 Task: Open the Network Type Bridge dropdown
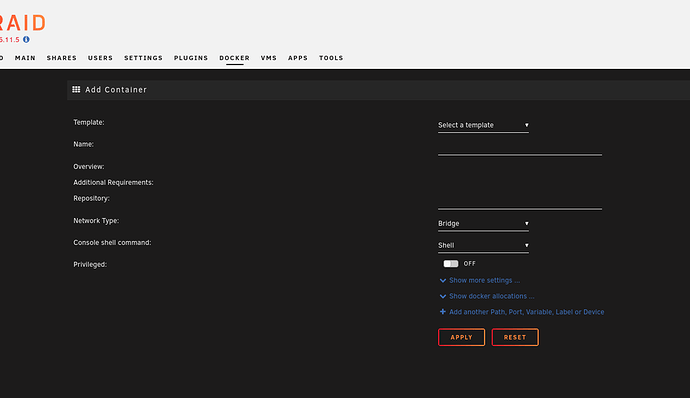point(483,224)
